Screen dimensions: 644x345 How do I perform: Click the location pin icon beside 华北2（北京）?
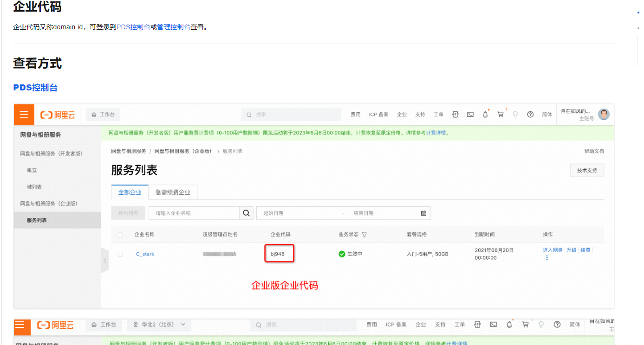tap(136, 325)
